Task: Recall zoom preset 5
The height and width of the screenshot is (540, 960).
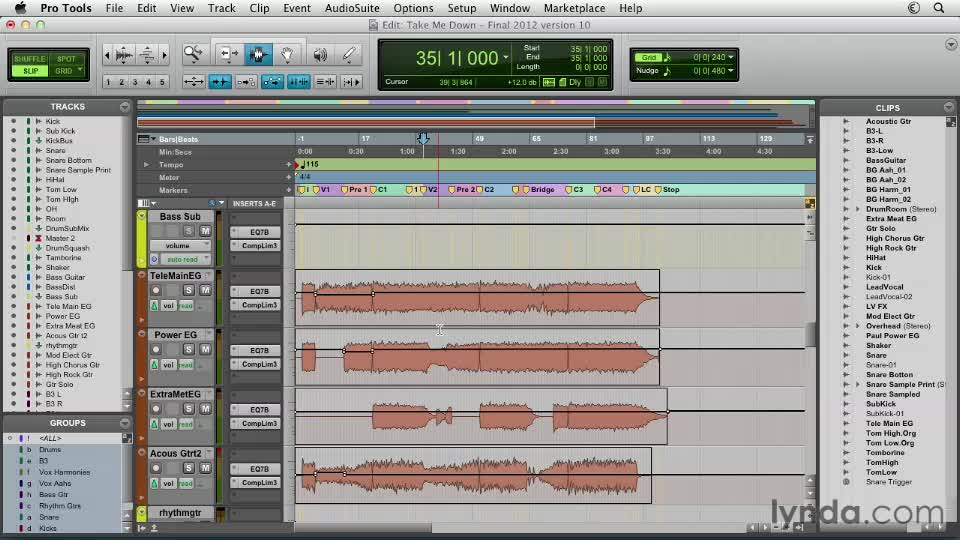Action: click(x=162, y=82)
